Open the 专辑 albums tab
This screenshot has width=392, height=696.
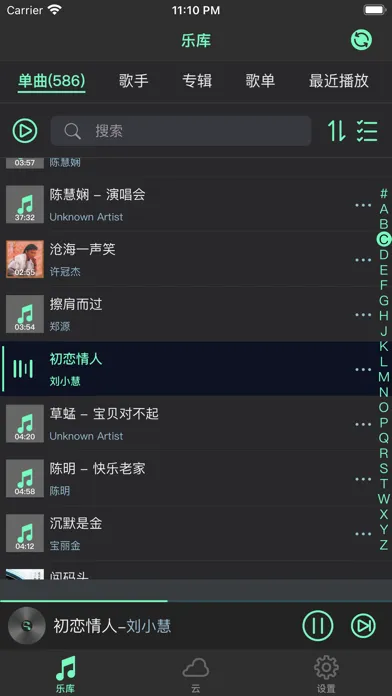pos(197,81)
